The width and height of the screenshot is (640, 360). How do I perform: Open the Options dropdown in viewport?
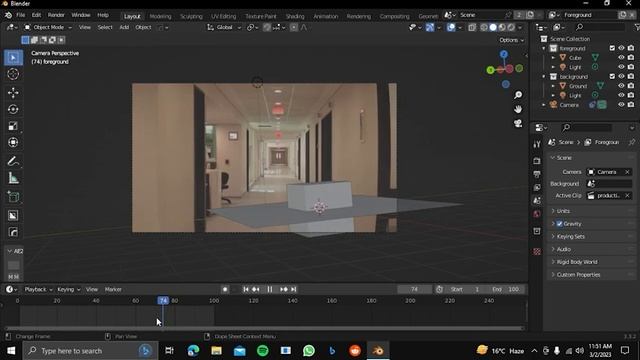(511, 40)
